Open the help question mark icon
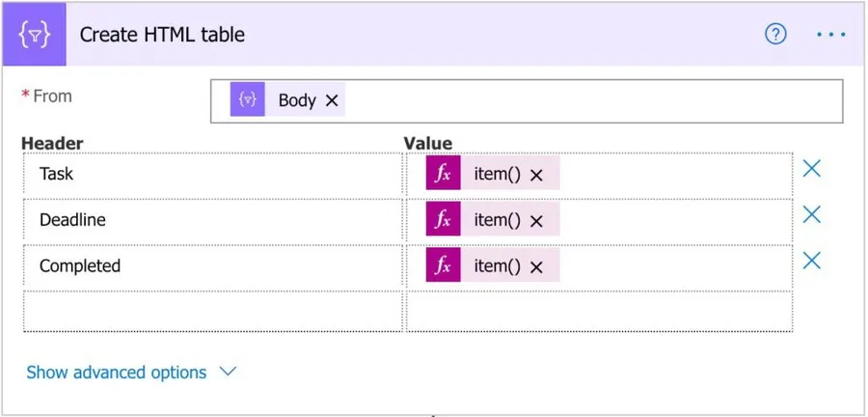Viewport: 868px width, 417px height. pyautogui.click(x=775, y=35)
